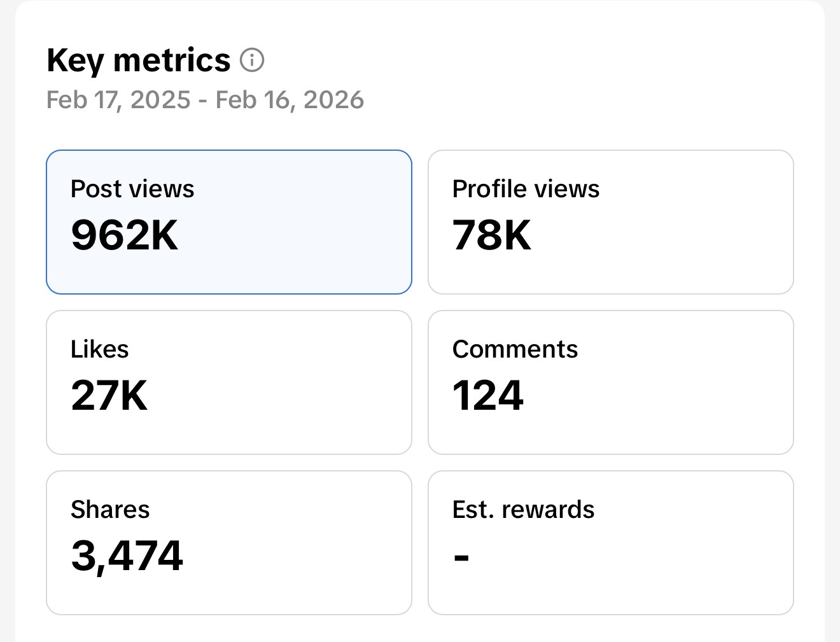
Task: Click the Post views label text
Action: tap(132, 188)
